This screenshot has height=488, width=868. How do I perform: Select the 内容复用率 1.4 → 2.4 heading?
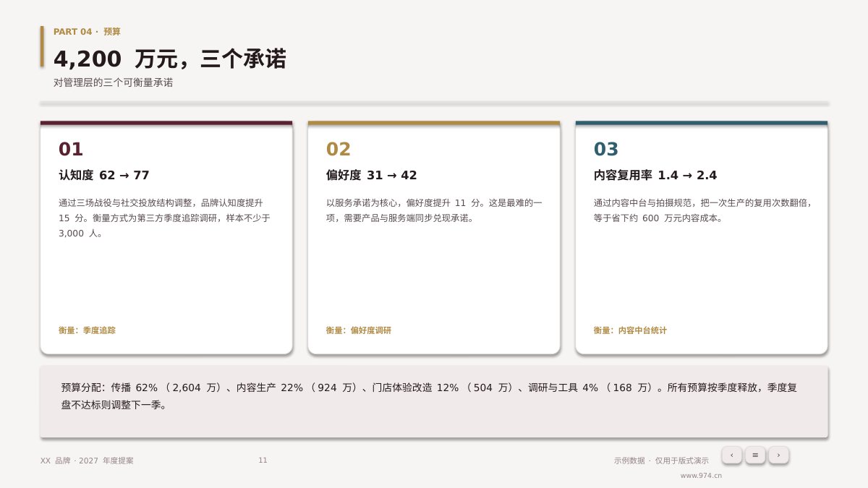(x=655, y=175)
